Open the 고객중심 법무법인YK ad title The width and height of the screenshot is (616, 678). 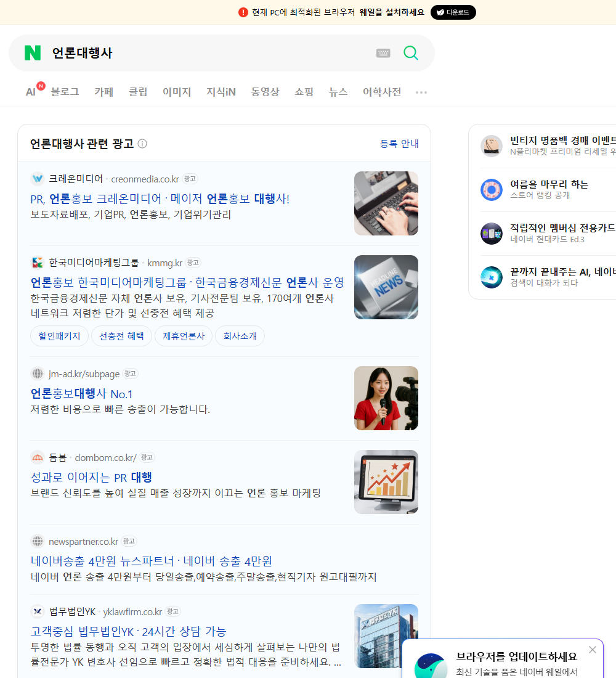(128, 632)
